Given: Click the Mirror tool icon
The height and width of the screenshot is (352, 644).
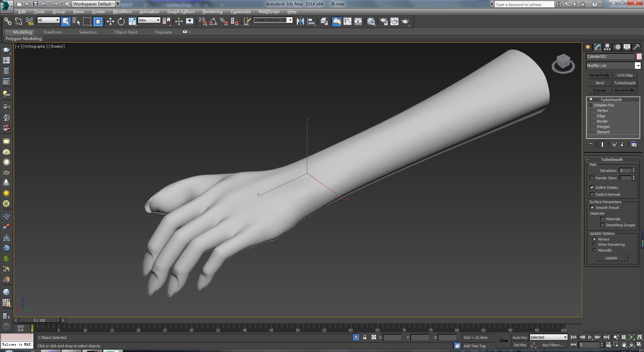Looking at the screenshot, I should point(300,21).
